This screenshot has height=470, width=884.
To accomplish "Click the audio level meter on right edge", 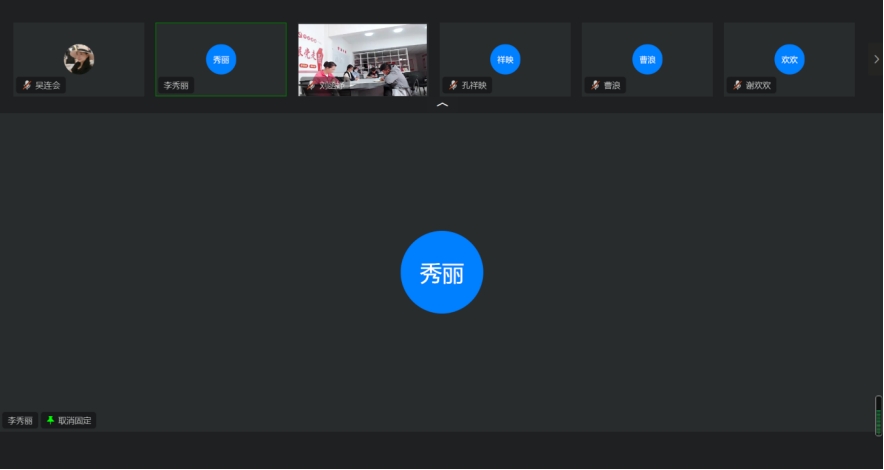I will [878, 415].
